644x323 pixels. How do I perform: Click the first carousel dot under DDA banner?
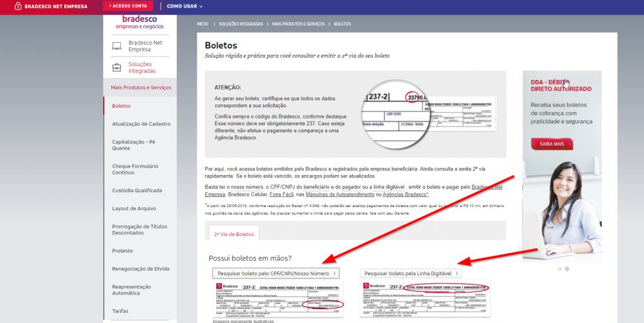pos(560,269)
